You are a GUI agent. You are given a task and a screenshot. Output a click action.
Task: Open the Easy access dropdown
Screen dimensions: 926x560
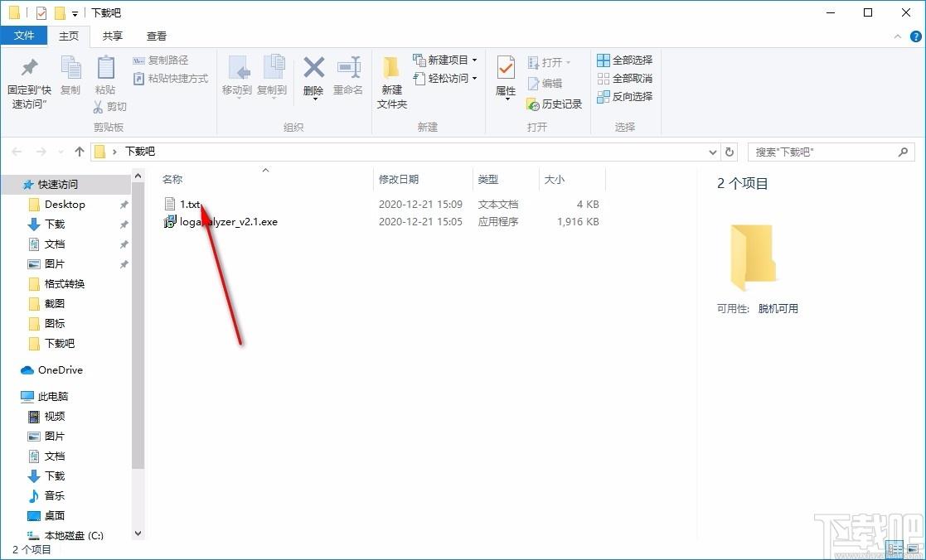pos(445,79)
